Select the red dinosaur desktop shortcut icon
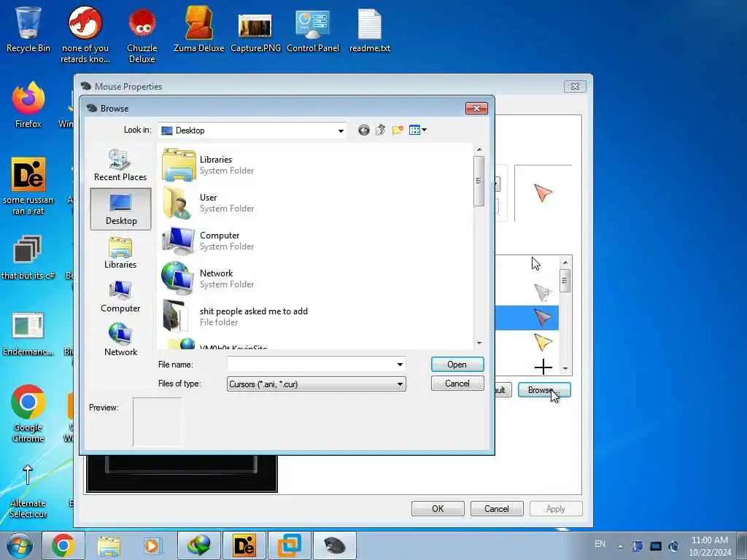 coord(85,34)
